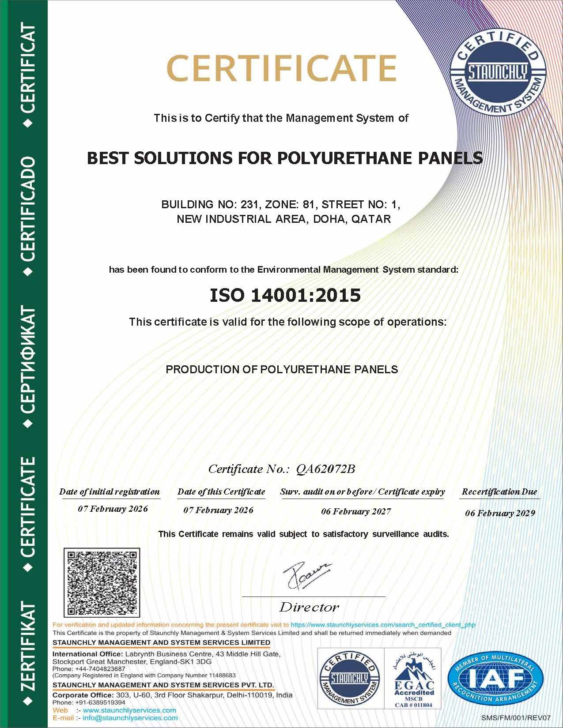Screen dimensions: 563x728
Task: Click the Certificate No. QA62072B
Action: click(x=281, y=469)
